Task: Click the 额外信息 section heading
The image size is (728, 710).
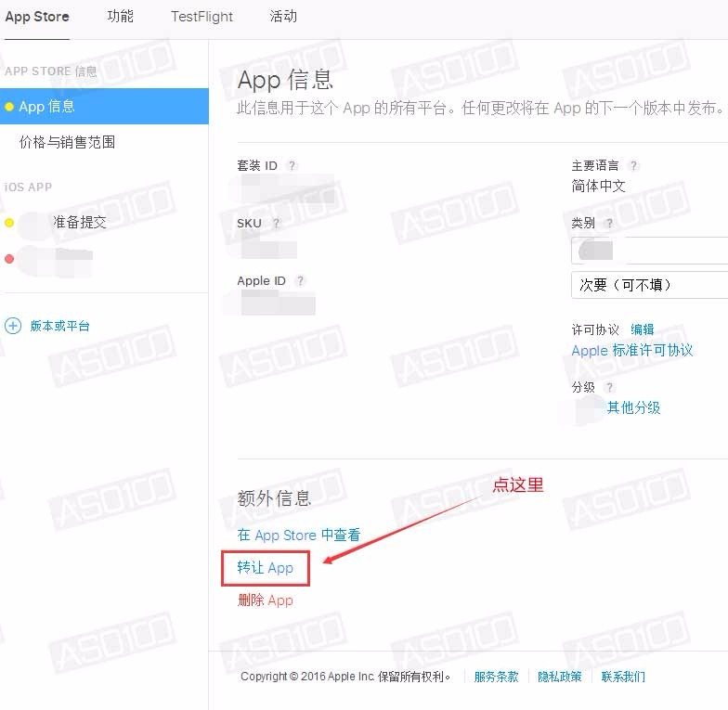Action: [x=274, y=498]
